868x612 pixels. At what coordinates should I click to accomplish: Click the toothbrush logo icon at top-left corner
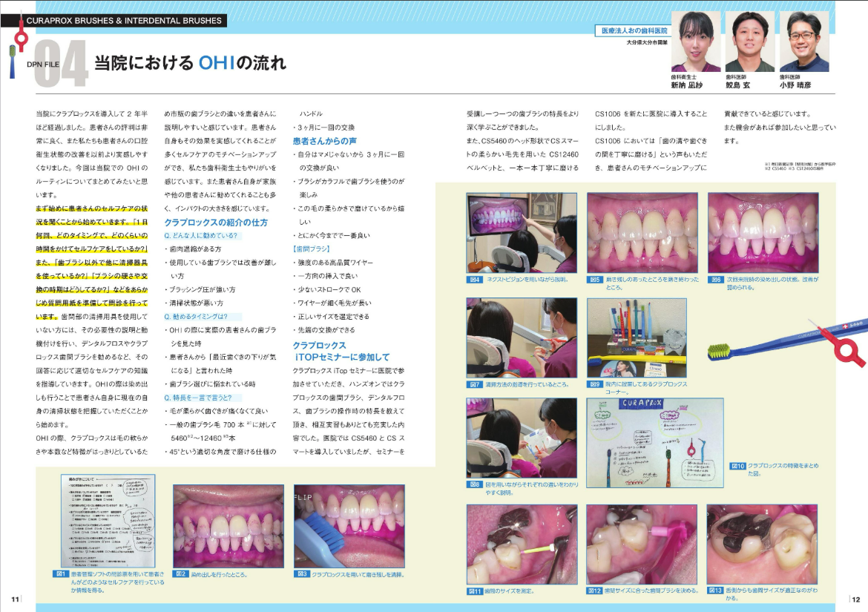16,46
